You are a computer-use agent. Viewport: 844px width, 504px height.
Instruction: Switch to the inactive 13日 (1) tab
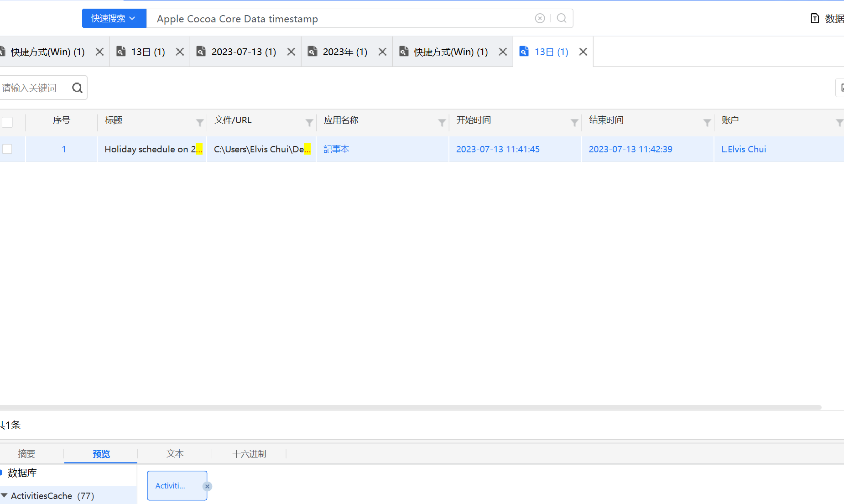148,52
